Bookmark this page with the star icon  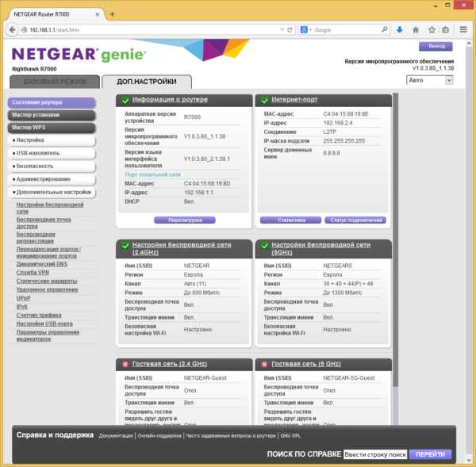[x=432, y=29]
